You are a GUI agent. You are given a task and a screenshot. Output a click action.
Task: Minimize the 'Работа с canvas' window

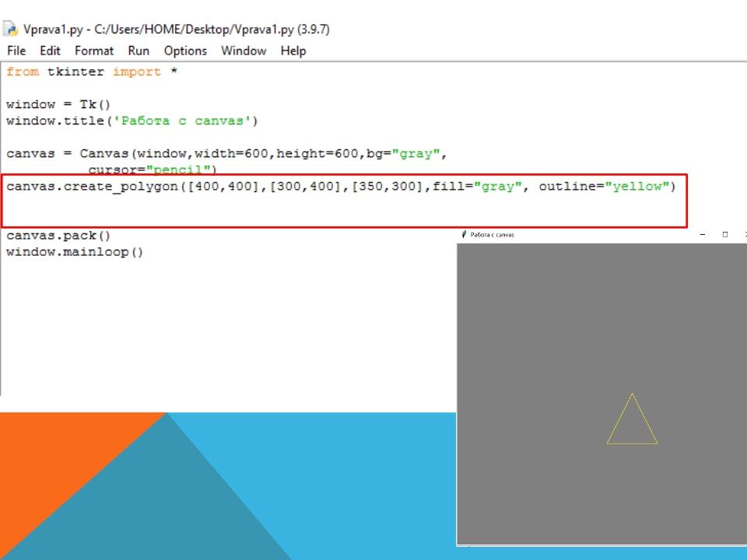coord(703,234)
